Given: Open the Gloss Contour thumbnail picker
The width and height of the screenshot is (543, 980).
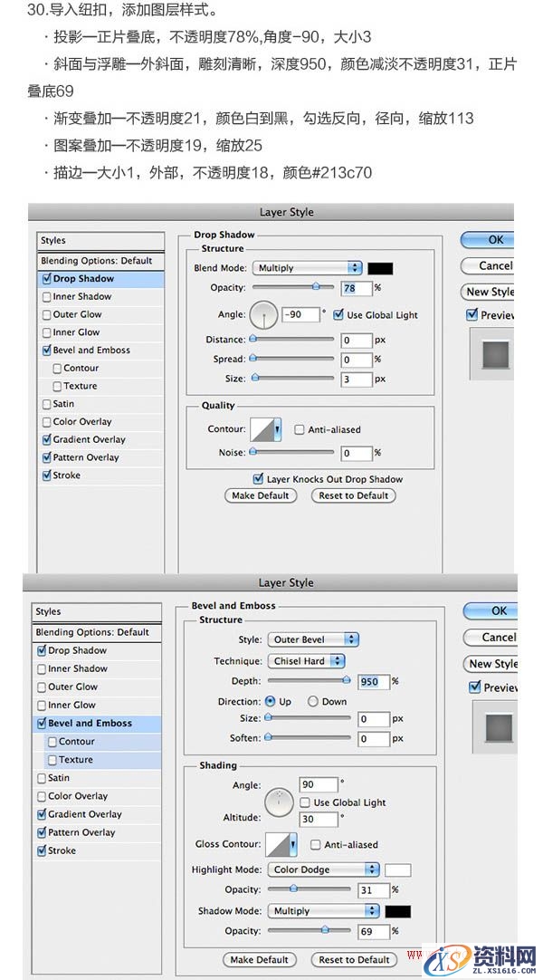Looking at the screenshot, I should pyautogui.click(x=281, y=844).
